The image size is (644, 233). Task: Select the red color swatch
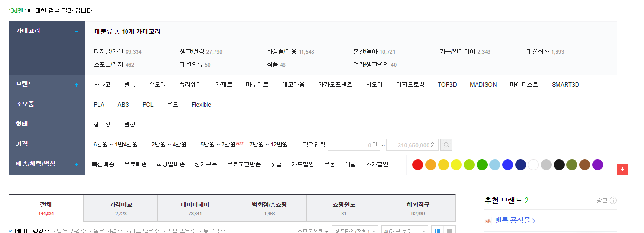[418, 165]
